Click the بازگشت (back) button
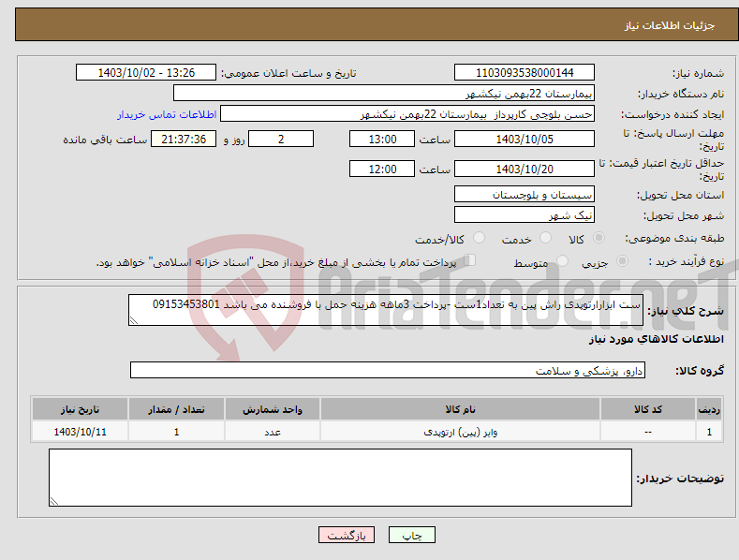The width and height of the screenshot is (739, 560). coord(347,535)
